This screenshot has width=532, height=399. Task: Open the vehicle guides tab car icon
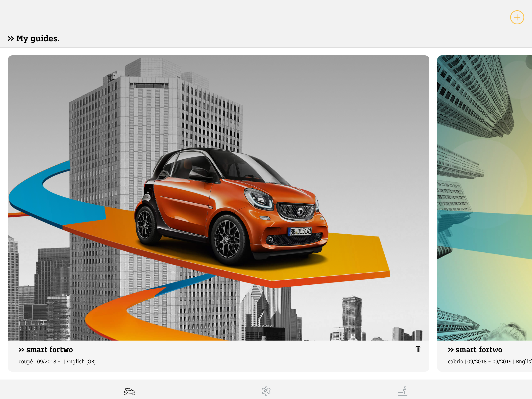click(129, 391)
